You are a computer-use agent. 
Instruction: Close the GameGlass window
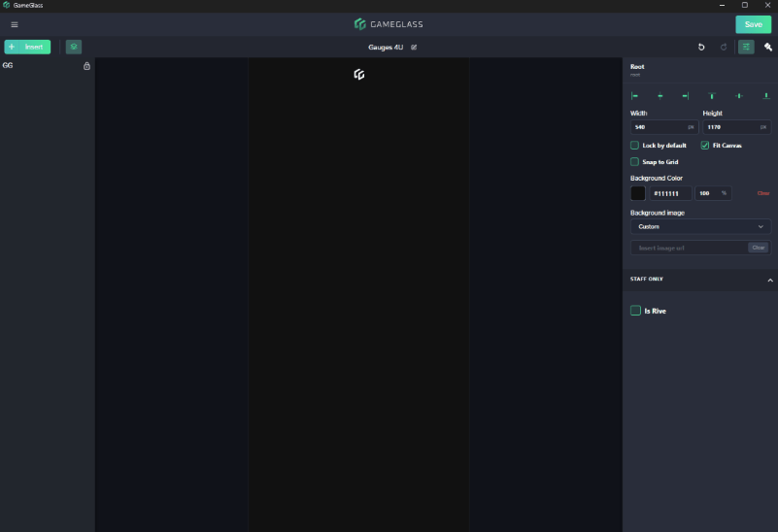767,5
